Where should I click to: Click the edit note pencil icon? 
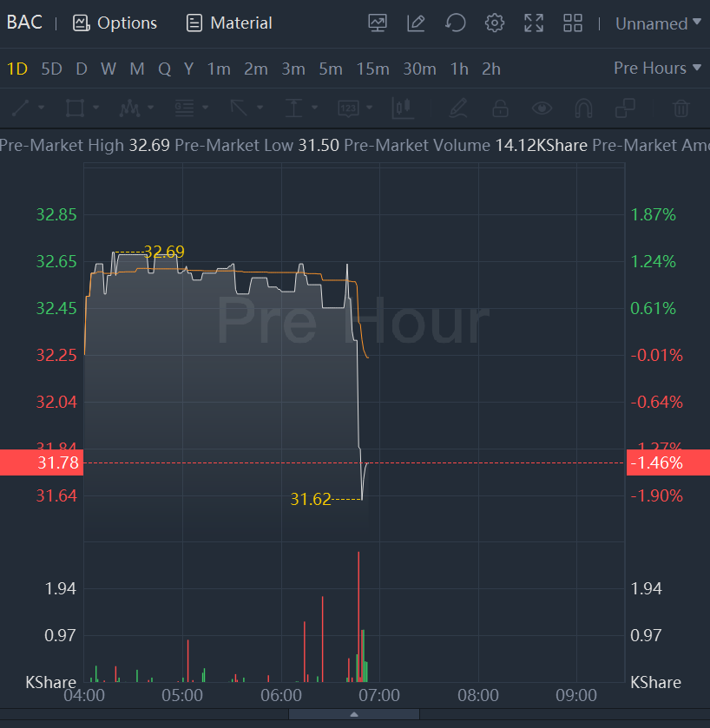click(417, 23)
